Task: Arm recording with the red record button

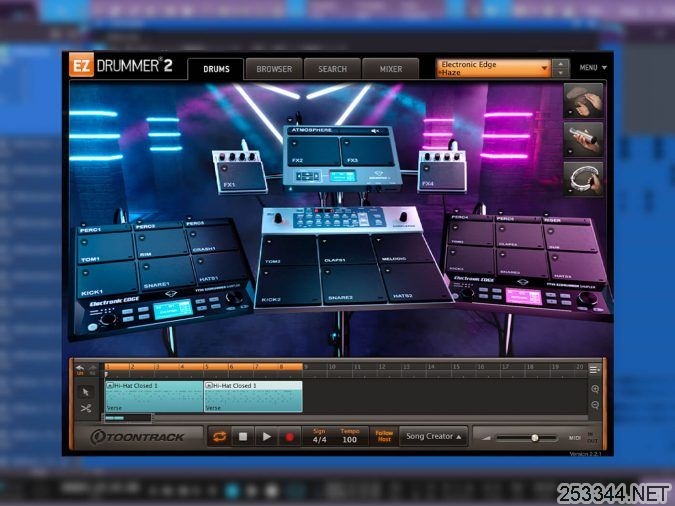Action: click(x=289, y=437)
